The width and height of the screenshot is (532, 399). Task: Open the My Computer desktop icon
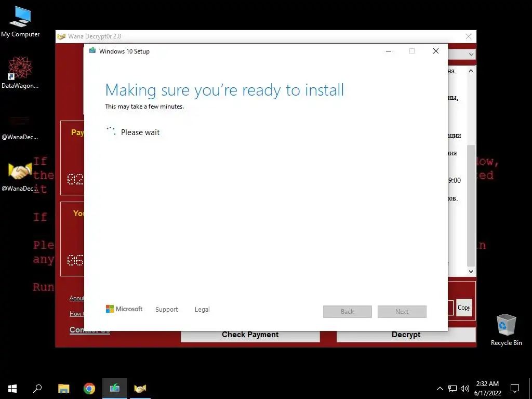(x=20, y=21)
